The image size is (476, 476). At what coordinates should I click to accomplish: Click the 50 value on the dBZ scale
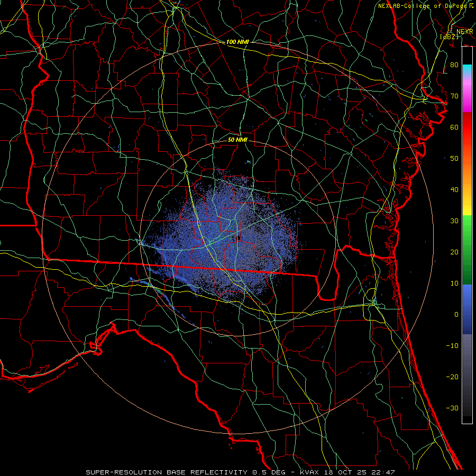[454, 159]
